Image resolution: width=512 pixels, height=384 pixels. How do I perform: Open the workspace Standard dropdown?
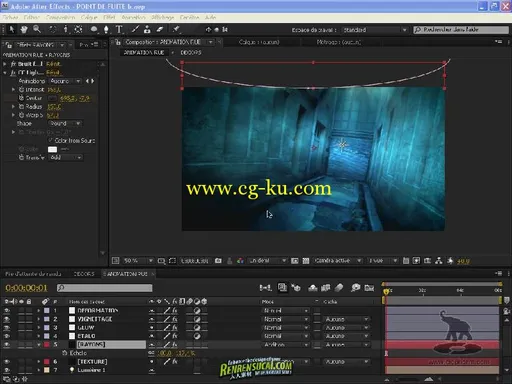[375, 30]
